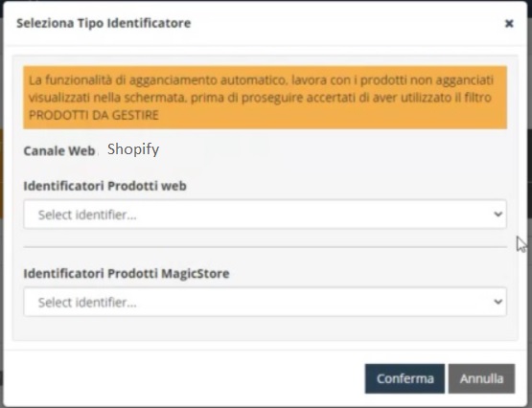The image size is (532, 408).
Task: Click empty footer area left of Conferma
Action: [183, 378]
